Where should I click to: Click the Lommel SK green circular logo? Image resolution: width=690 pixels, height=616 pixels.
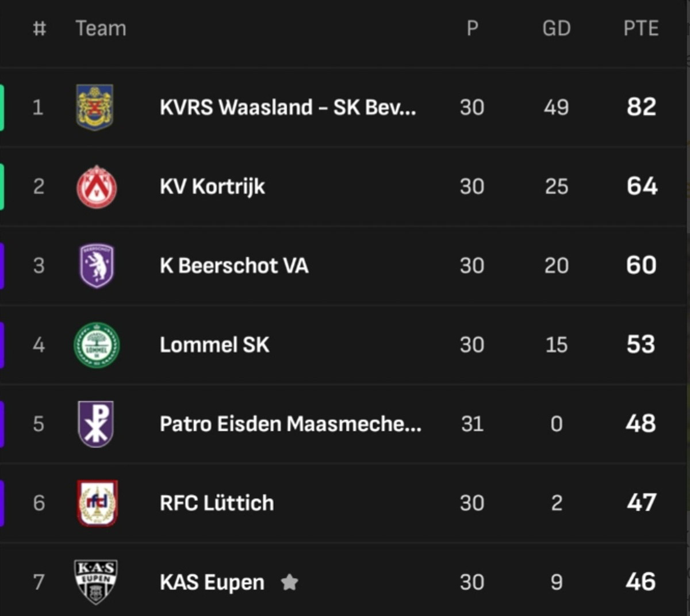coord(97,345)
